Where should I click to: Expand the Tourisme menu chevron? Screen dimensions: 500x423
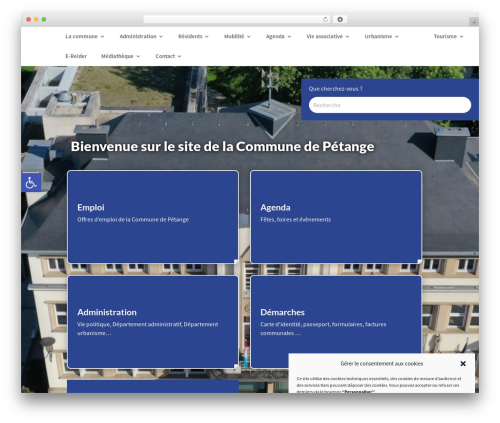click(461, 37)
